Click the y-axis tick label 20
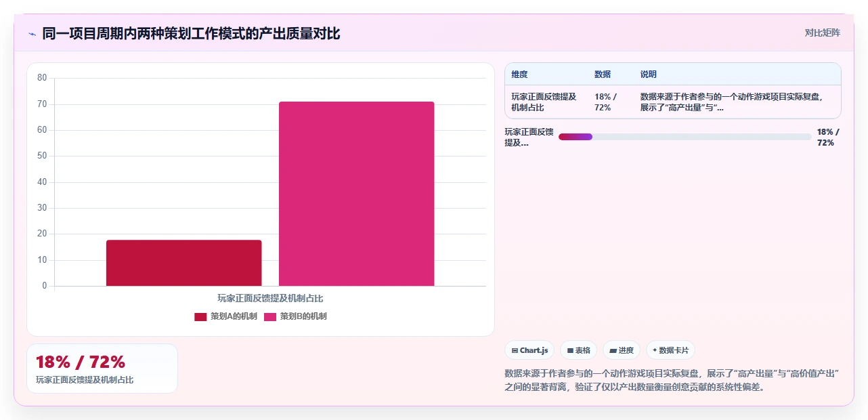Image resolution: width=868 pixels, height=420 pixels. pyautogui.click(x=42, y=234)
